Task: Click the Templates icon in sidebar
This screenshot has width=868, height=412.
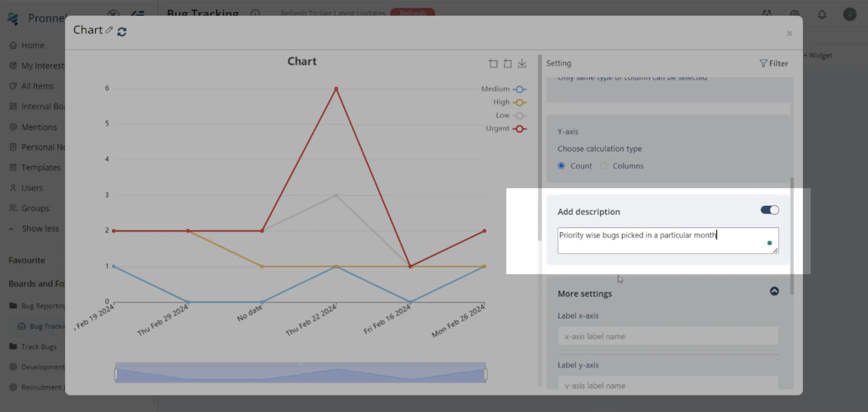Action: [x=13, y=168]
